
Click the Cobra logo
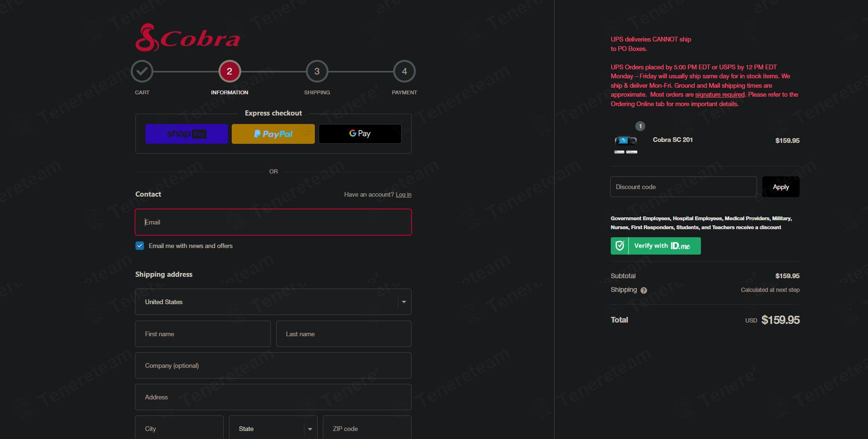click(x=187, y=38)
